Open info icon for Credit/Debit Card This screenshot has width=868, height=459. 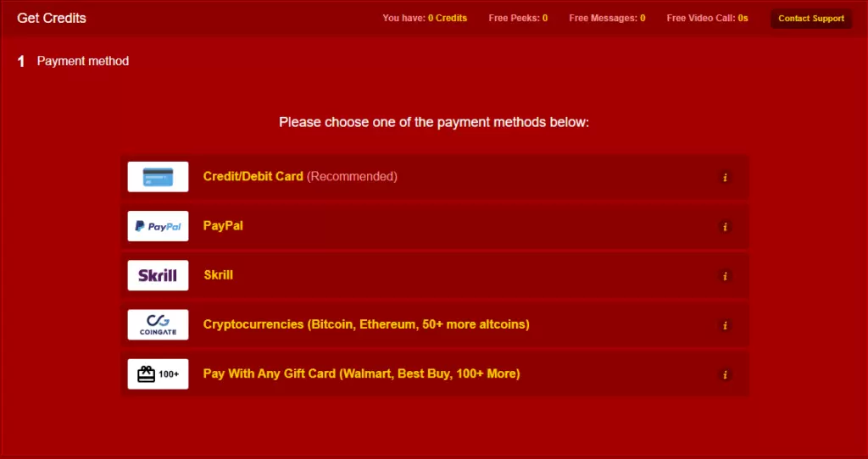tap(725, 178)
